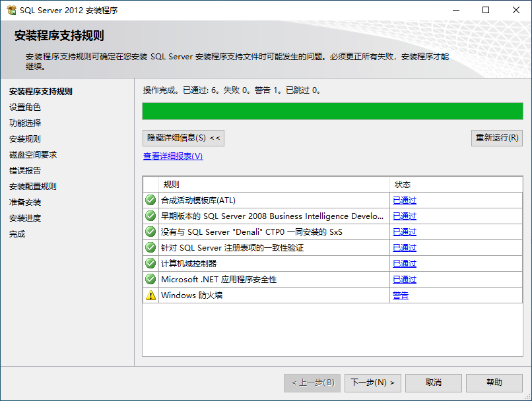
Task: Cancel the setup with 取消
Action: (x=433, y=383)
